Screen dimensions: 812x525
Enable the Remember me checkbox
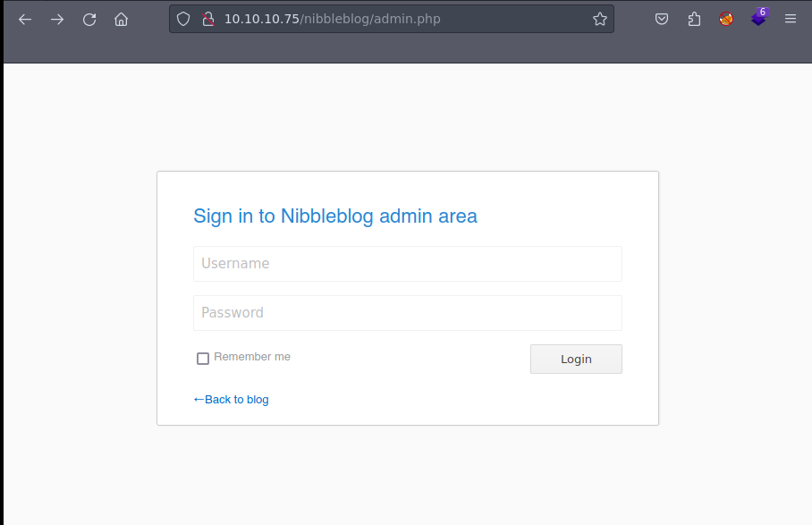click(x=203, y=358)
